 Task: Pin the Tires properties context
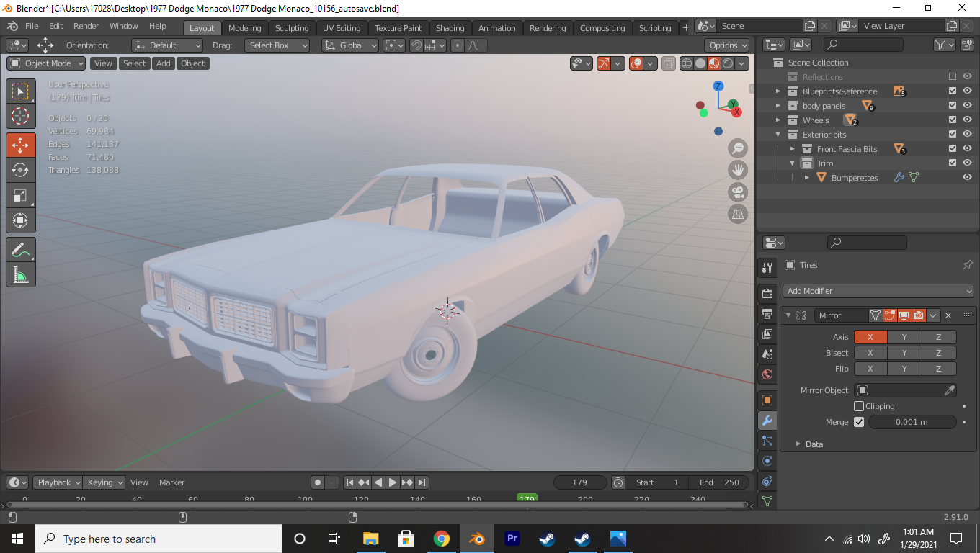(967, 265)
